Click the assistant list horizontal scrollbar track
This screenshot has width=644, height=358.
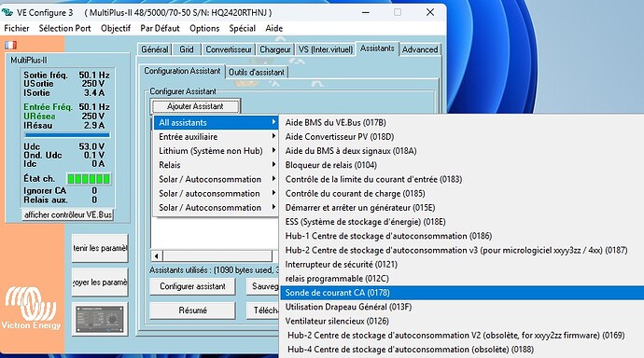pos(217,256)
